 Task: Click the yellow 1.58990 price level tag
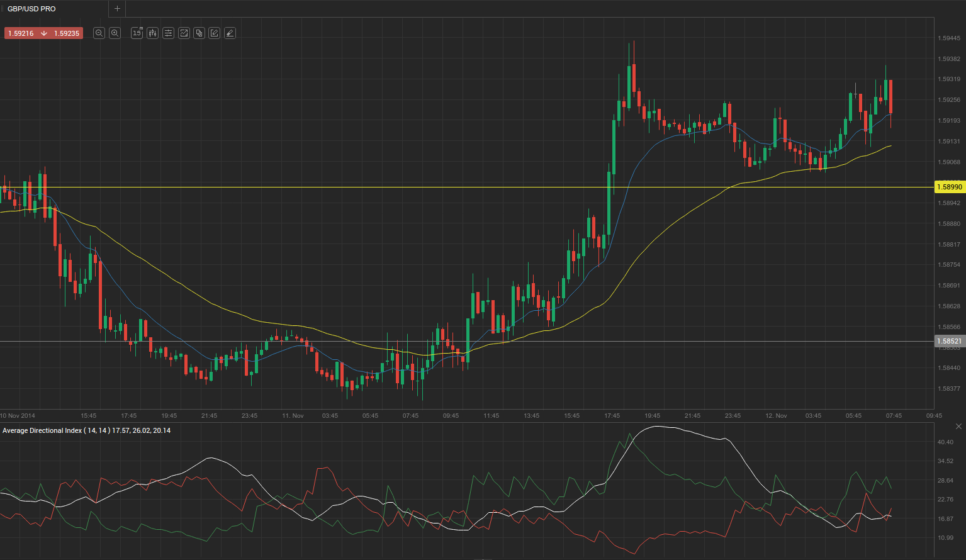point(950,187)
